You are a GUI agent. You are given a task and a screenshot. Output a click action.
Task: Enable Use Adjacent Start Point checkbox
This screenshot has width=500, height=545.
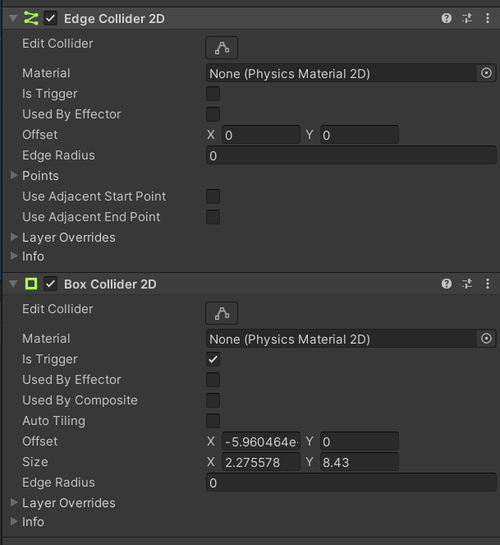click(x=213, y=196)
